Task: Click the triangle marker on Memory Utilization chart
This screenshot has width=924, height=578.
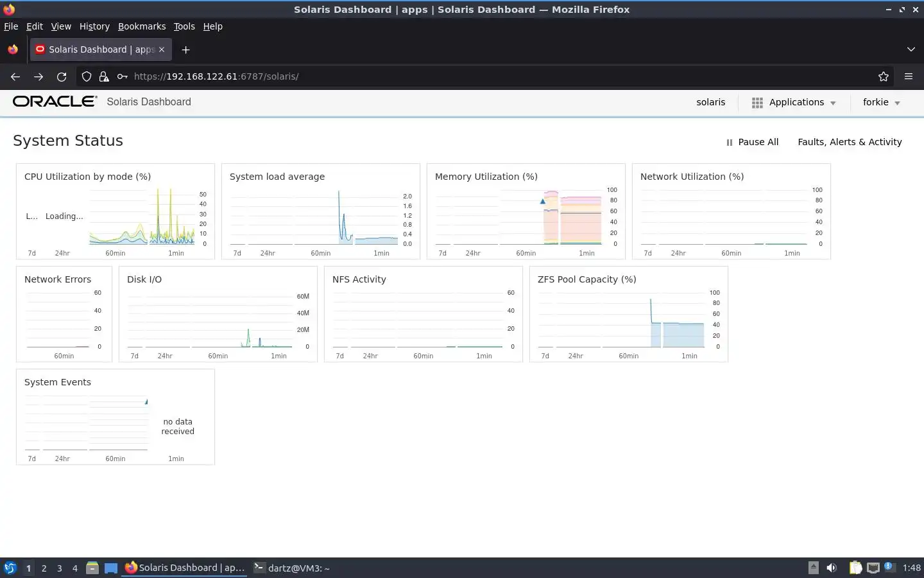Action: point(543,201)
